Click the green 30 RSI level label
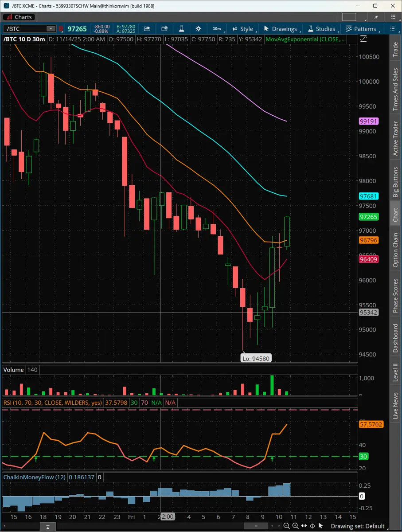This screenshot has height=532, width=402. [x=363, y=457]
